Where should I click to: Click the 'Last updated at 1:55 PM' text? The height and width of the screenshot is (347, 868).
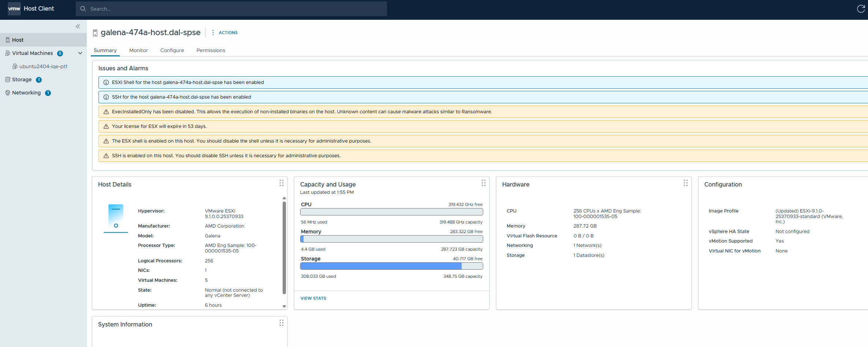click(x=327, y=192)
